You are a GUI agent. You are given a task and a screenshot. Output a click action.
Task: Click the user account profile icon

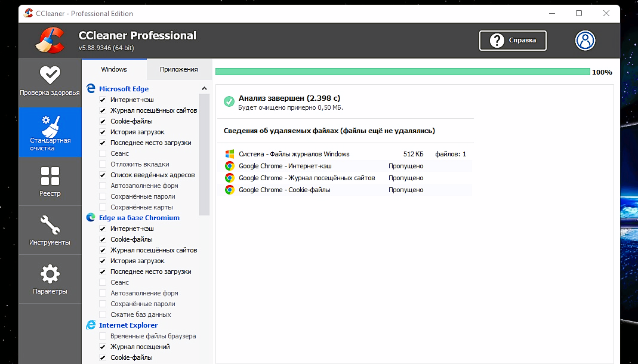tap(585, 40)
